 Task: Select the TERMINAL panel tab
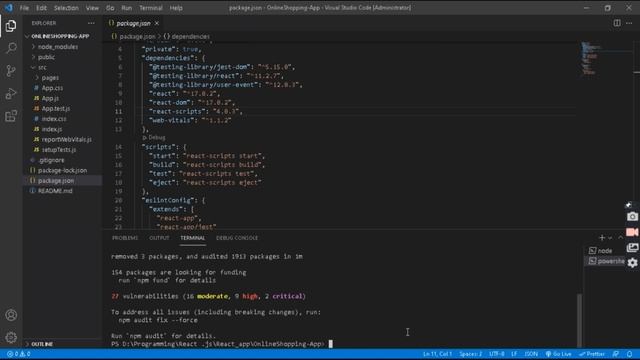coord(193,238)
